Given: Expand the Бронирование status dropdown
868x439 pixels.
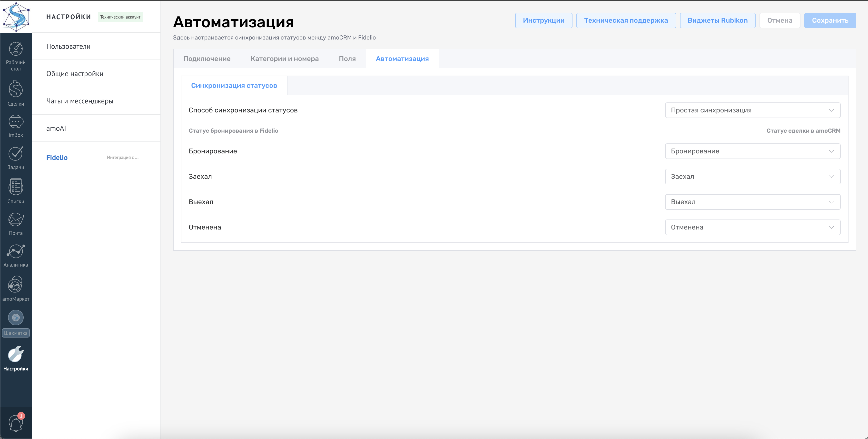Looking at the screenshot, I should point(752,151).
